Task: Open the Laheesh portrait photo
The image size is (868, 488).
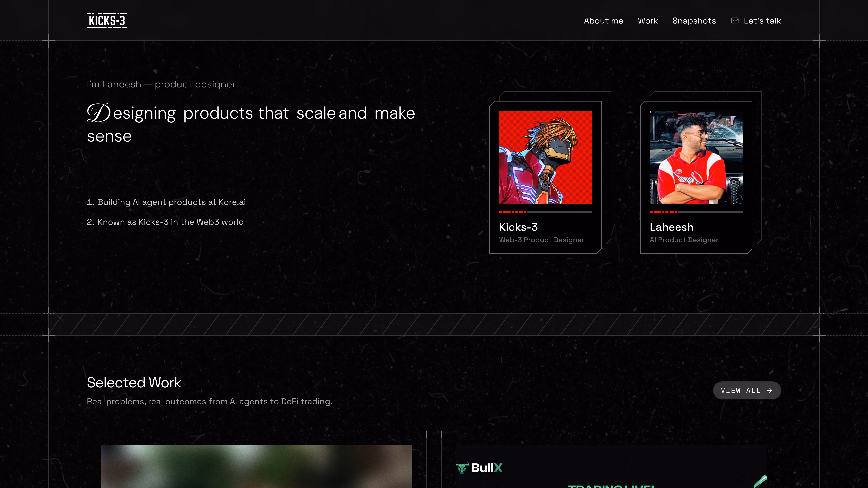Action: pyautogui.click(x=696, y=157)
